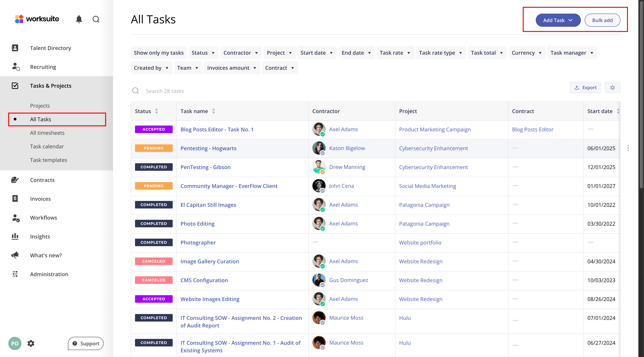Sort table by Status column
Image resolution: width=644 pixels, height=357 pixels.
point(156,111)
